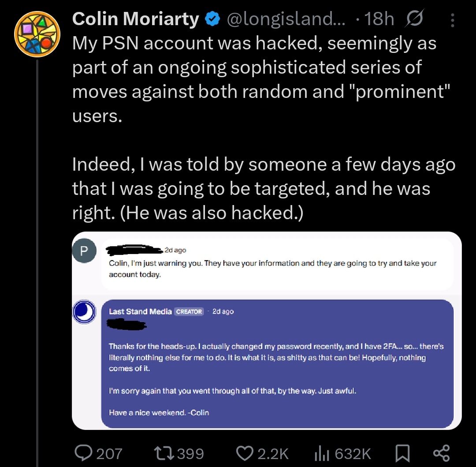The width and height of the screenshot is (476, 467).
Task: Open the Colin Moriarty display name
Action: pos(135,19)
